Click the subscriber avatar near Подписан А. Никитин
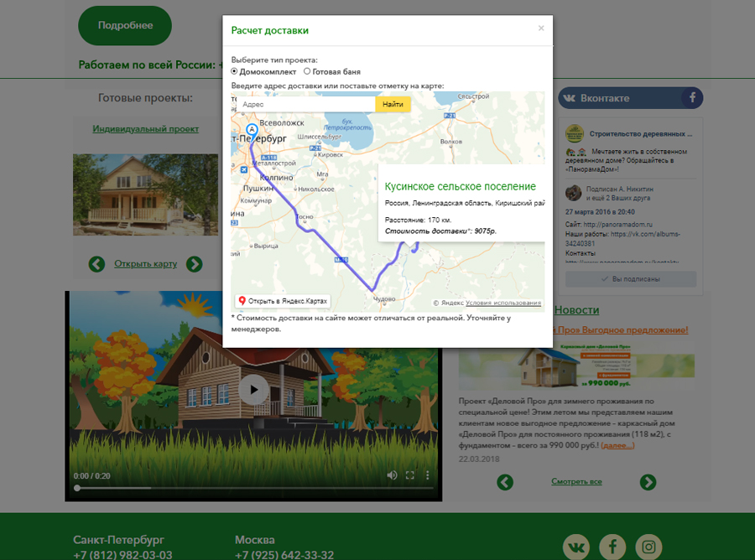This screenshot has height=560, width=755. pos(574,193)
